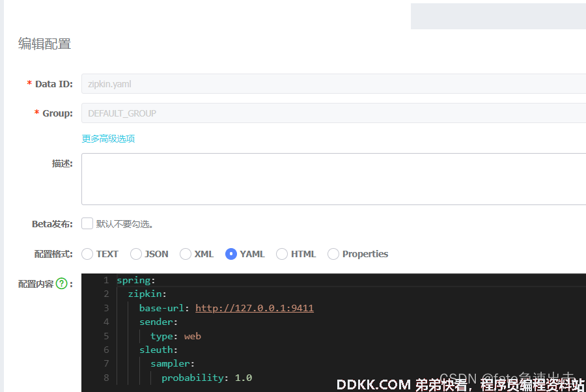Click the 'probability: 1.0' value on line 8
586x392 pixels.
[244, 378]
